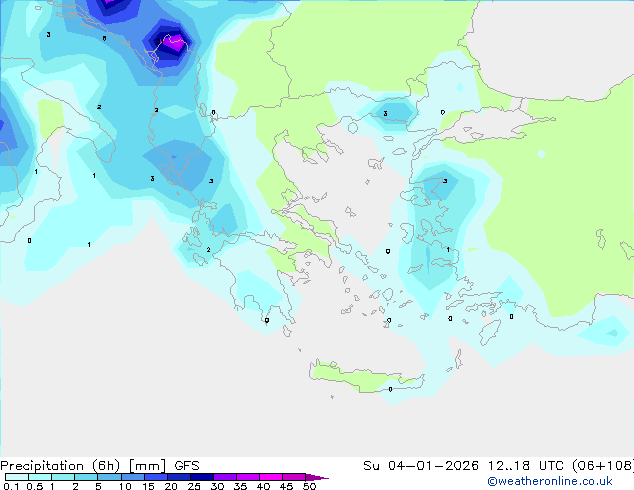This screenshot has width=634, height=490.
Task: Choose the 25–30 mm navy legend swatch
Action: [202, 477]
